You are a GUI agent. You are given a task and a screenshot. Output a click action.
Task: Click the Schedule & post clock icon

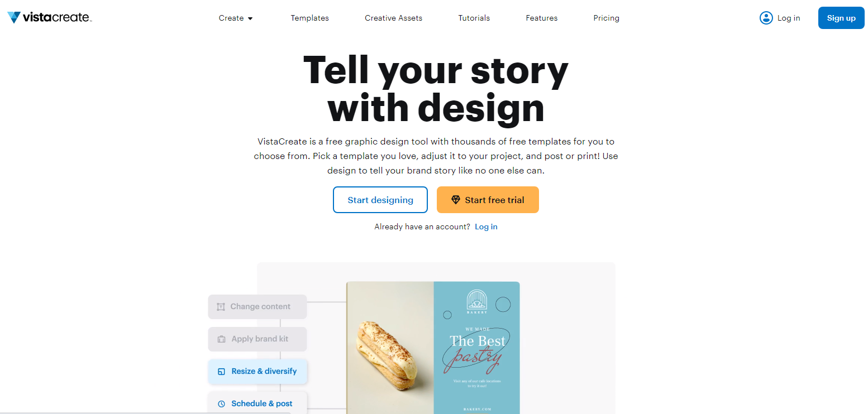221,404
